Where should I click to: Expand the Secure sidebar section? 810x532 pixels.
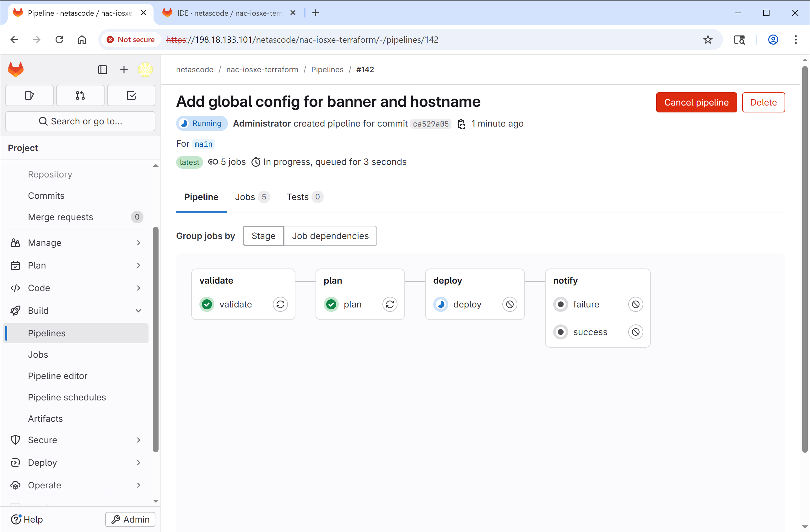tap(77, 440)
